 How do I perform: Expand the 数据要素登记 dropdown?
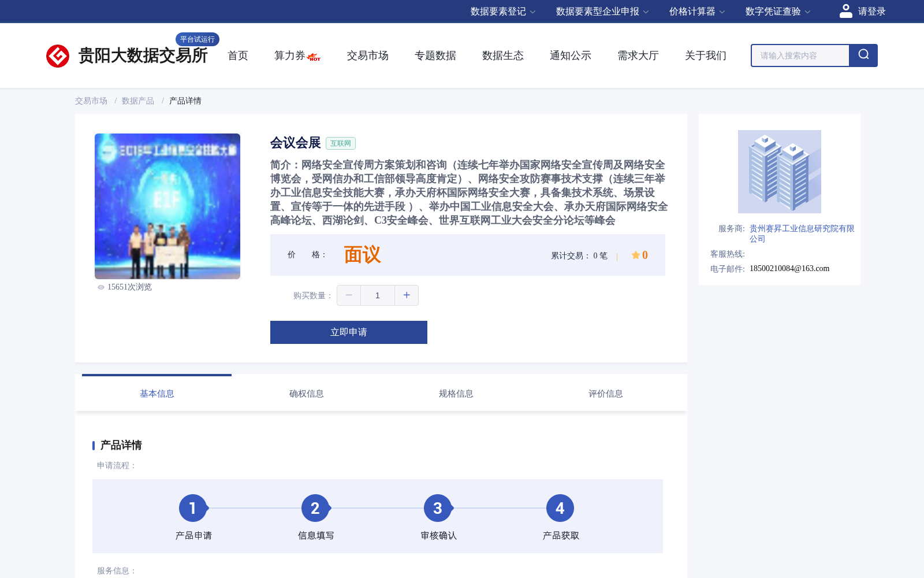[503, 12]
